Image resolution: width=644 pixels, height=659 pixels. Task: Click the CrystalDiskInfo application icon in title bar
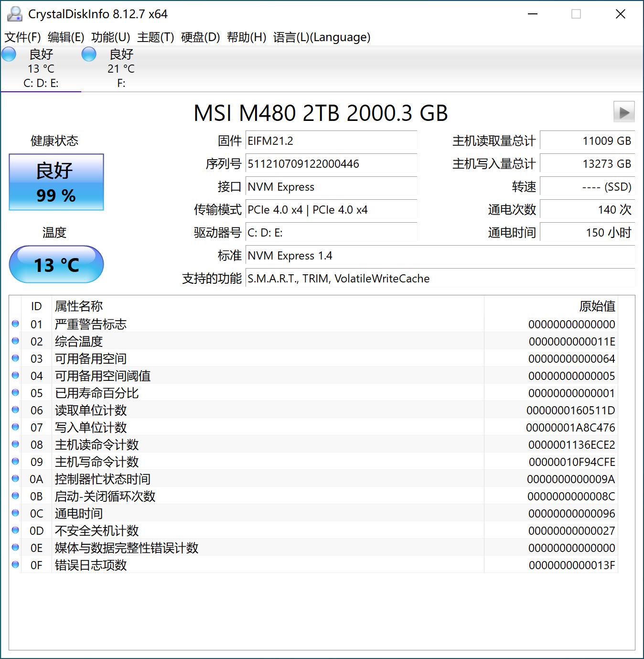[14, 14]
